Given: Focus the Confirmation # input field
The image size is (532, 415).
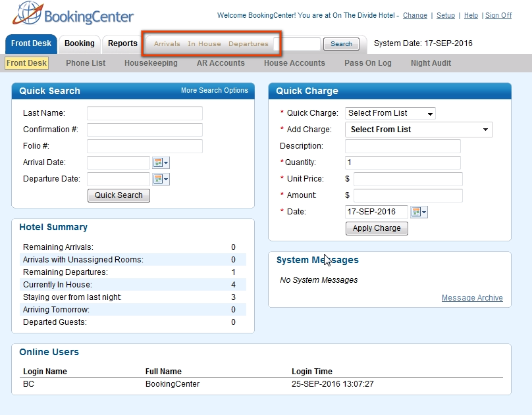Looking at the screenshot, I should (x=145, y=130).
